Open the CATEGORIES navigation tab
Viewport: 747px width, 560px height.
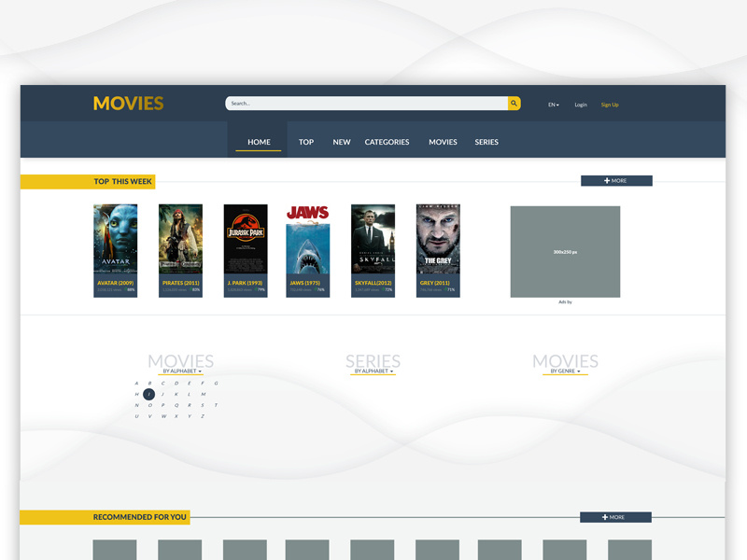tap(387, 142)
